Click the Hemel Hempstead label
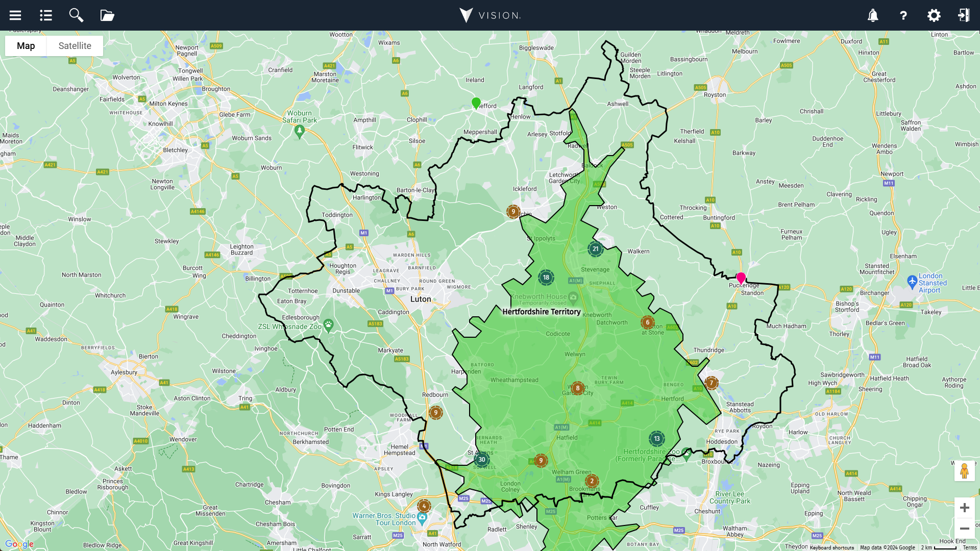The width and height of the screenshot is (980, 551). tap(400, 450)
